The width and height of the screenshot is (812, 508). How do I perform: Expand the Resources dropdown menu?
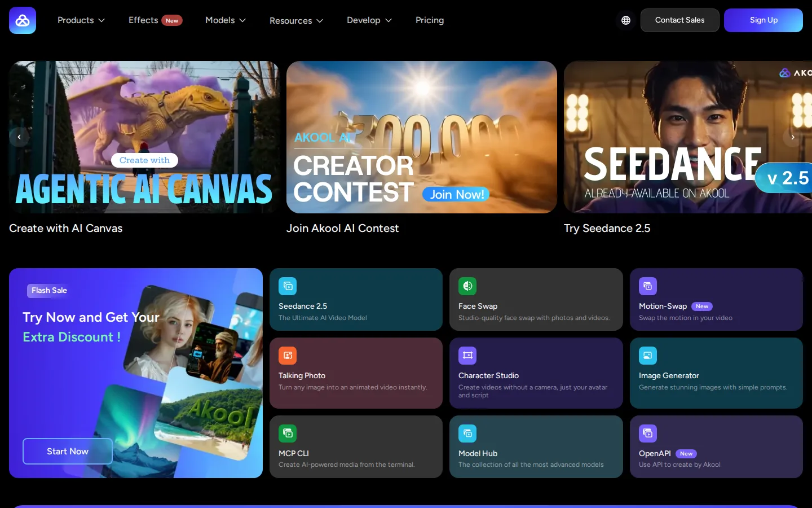click(297, 21)
